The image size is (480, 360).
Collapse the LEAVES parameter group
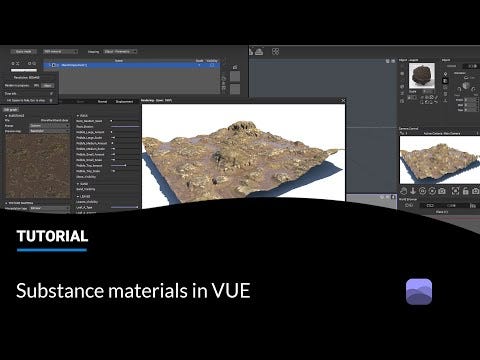[78, 196]
